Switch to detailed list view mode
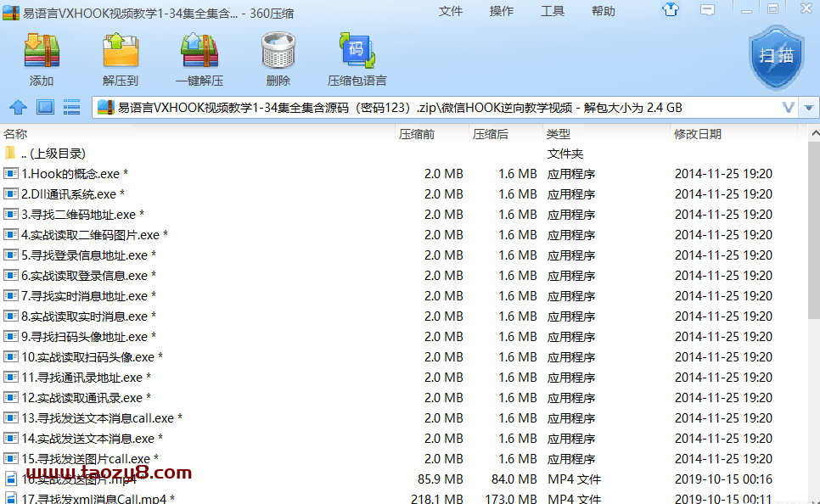The width and height of the screenshot is (820, 504). [x=71, y=107]
